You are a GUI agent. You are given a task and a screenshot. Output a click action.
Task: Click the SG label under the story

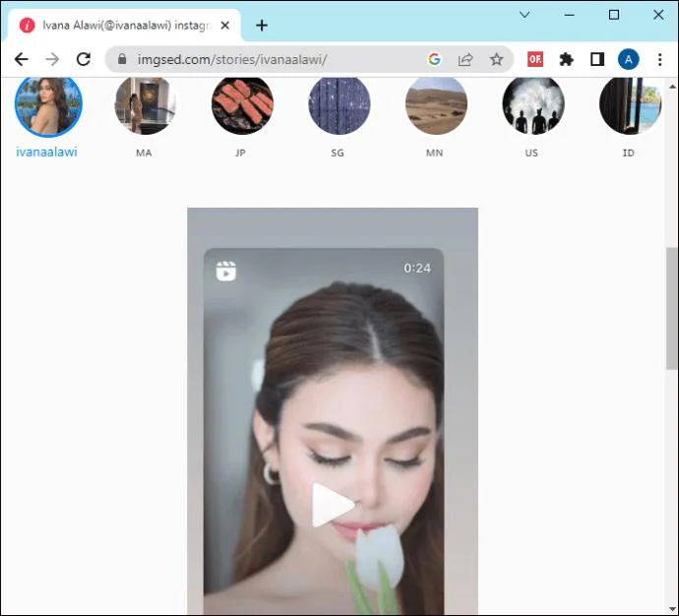click(x=338, y=153)
